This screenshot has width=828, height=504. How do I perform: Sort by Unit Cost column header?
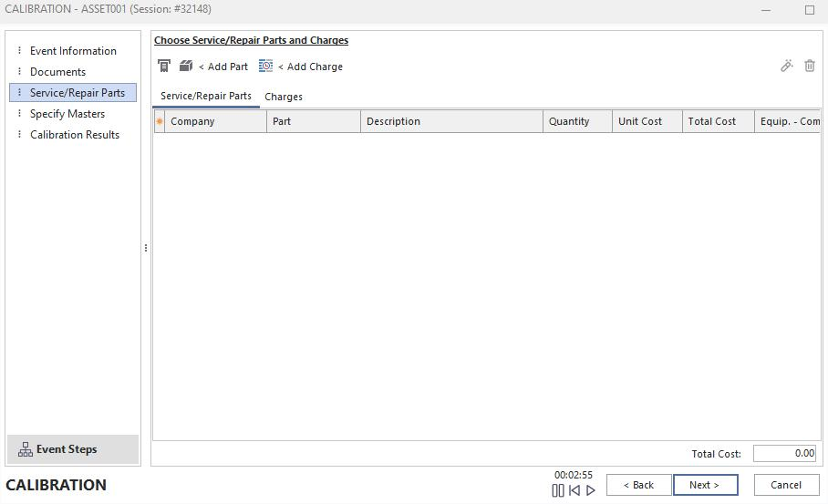647,121
